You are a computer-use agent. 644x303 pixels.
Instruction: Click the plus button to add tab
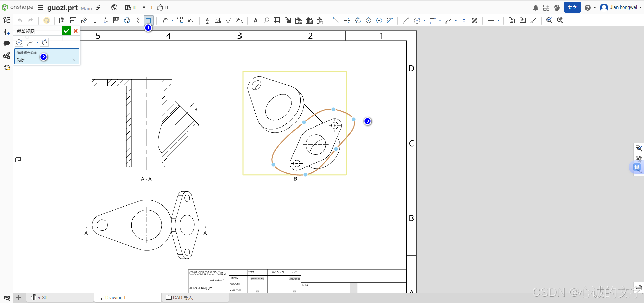point(19,298)
